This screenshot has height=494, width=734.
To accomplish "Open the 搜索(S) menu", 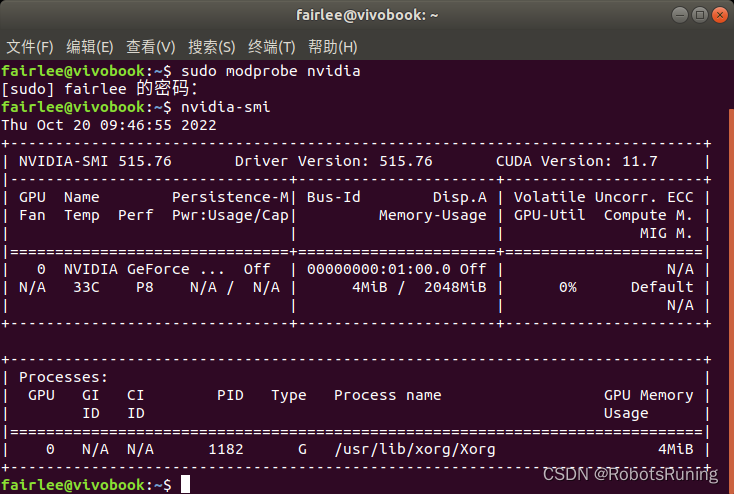I will point(212,47).
